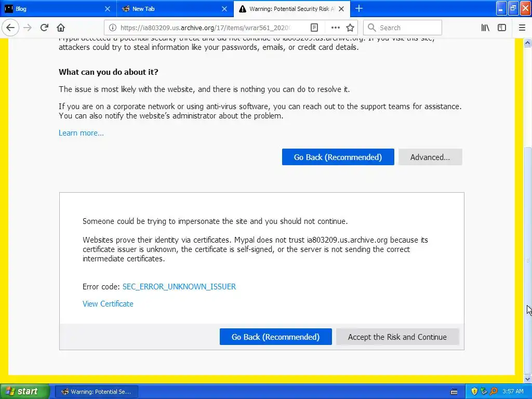Open the Library icon in toolbar
The height and width of the screenshot is (399, 532).
(485, 28)
